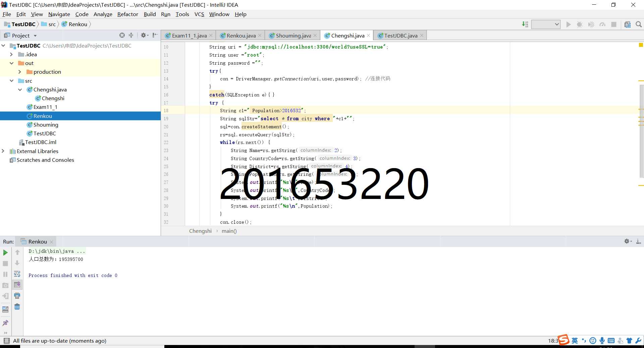Screen dimensions: 644x348
Task: Click the Clear All trash icon in console
Action: point(17,306)
